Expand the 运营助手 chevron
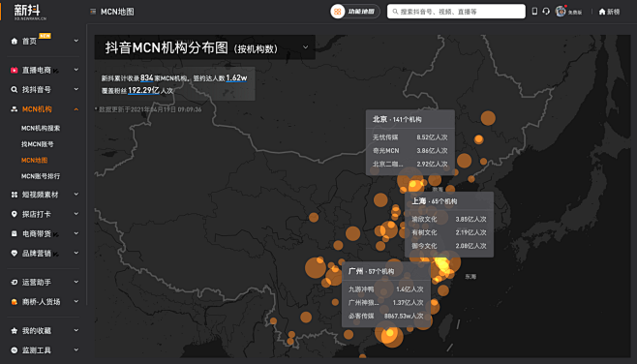Screen dimensions: 637x364 pos(76,282)
